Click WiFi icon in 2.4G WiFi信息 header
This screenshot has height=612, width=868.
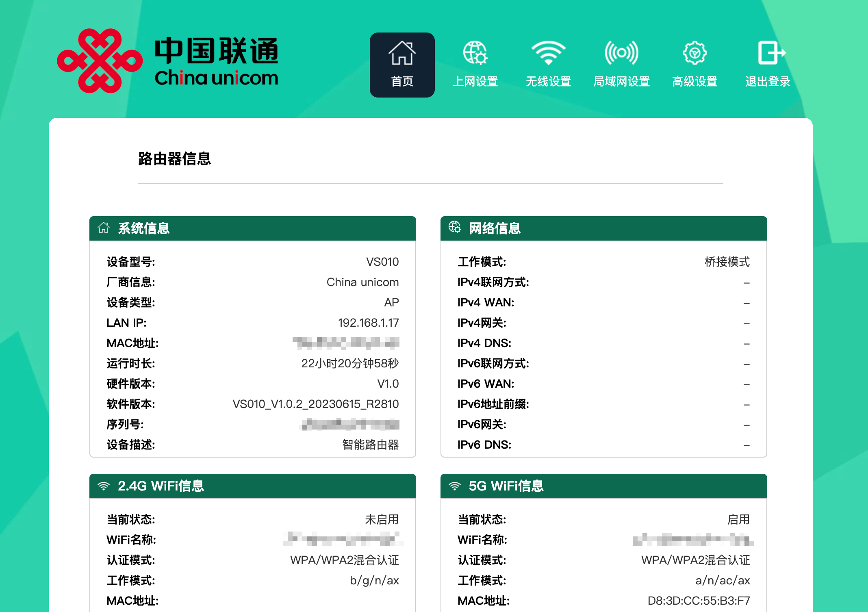pyautogui.click(x=104, y=486)
